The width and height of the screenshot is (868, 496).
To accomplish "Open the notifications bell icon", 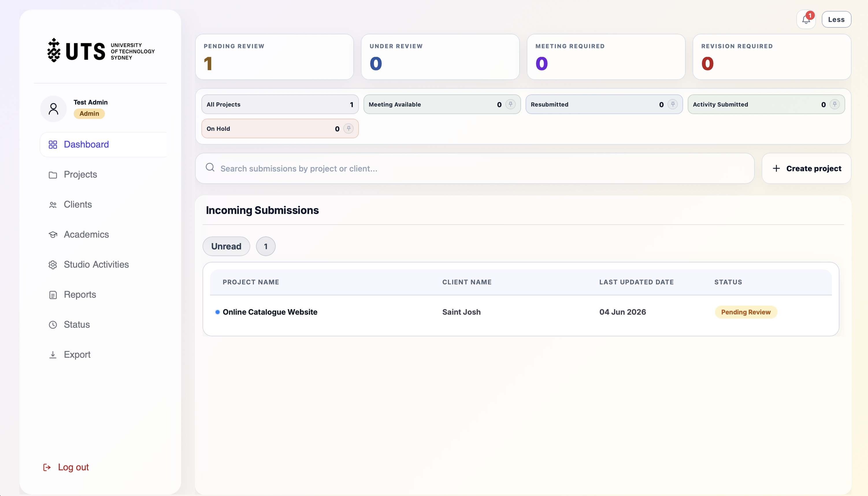I will click(x=806, y=19).
